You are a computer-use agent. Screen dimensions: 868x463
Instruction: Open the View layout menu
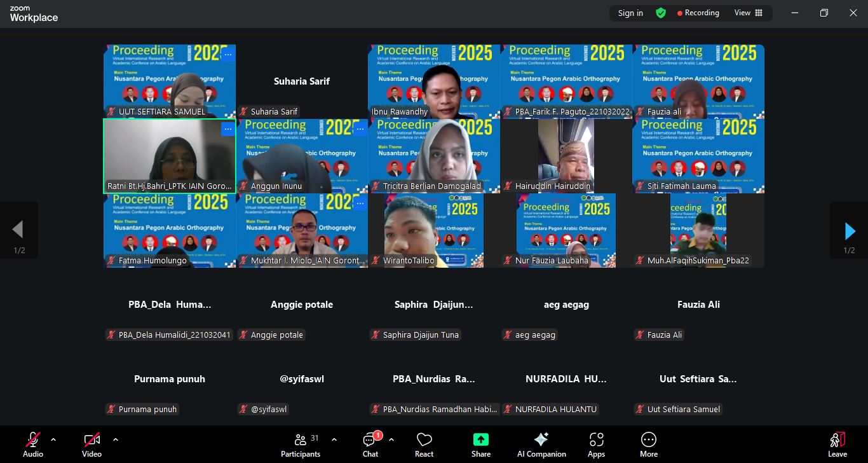pyautogui.click(x=748, y=13)
